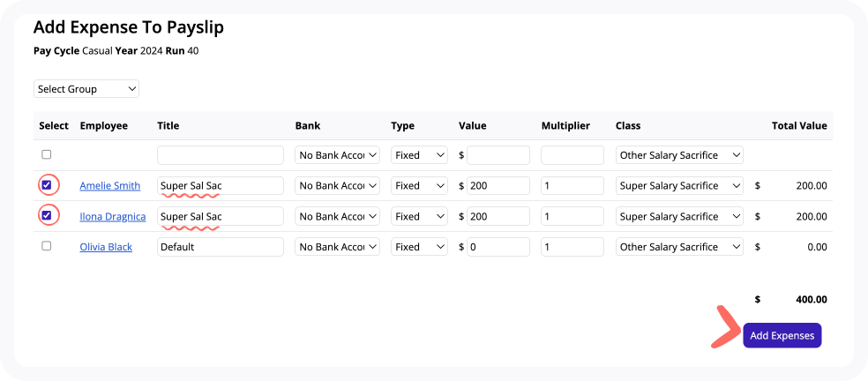This screenshot has height=381, width=868.
Task: Click the Add Expense To Payslip heading
Action: 129,27
